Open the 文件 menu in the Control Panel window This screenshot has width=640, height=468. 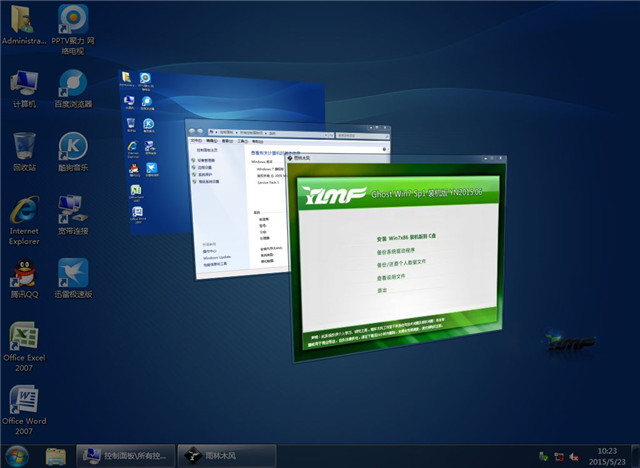tap(196, 140)
